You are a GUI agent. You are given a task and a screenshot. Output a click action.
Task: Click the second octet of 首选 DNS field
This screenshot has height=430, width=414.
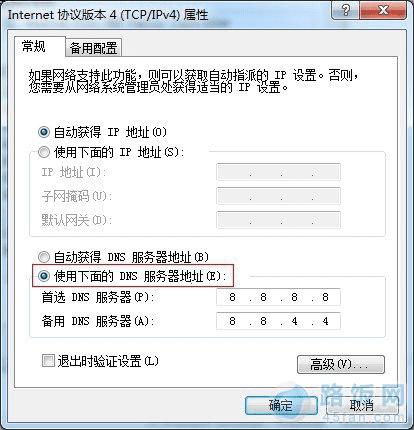263,297
